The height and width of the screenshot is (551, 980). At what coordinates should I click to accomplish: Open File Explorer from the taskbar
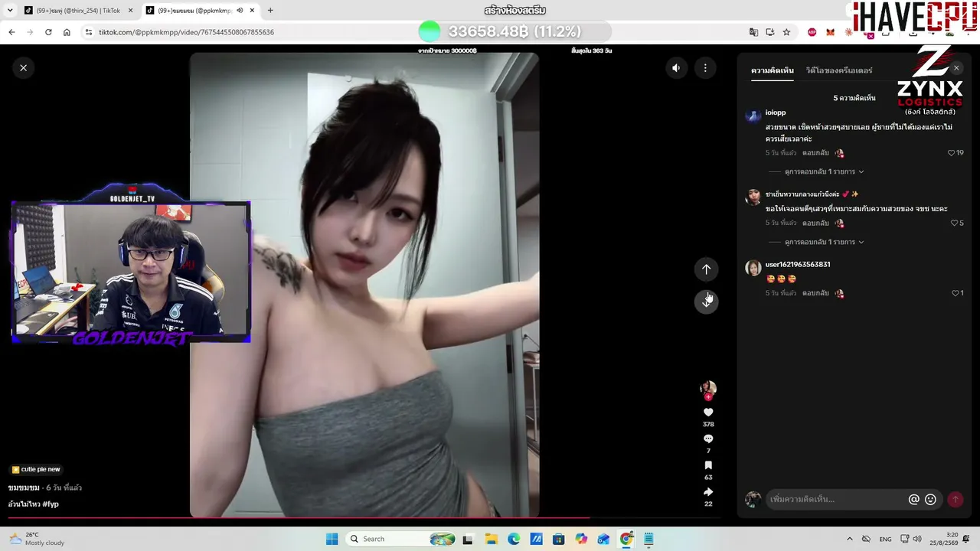[x=491, y=540]
